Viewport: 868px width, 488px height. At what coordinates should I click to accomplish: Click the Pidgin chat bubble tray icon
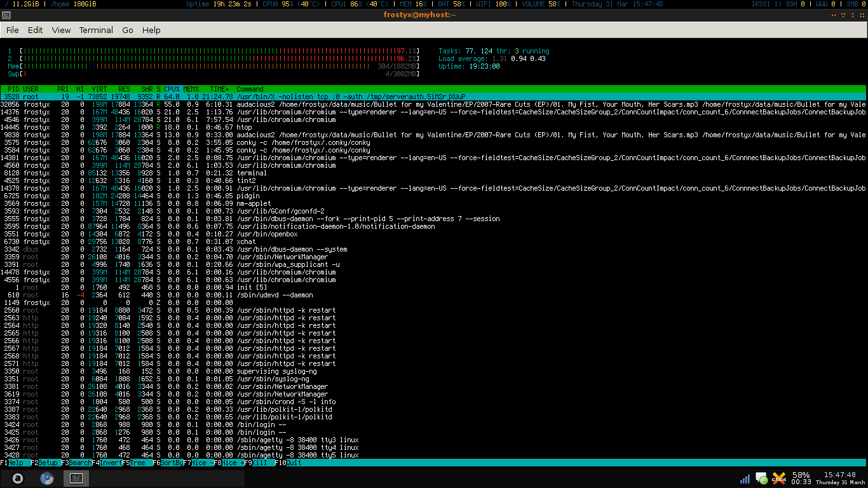761,478
